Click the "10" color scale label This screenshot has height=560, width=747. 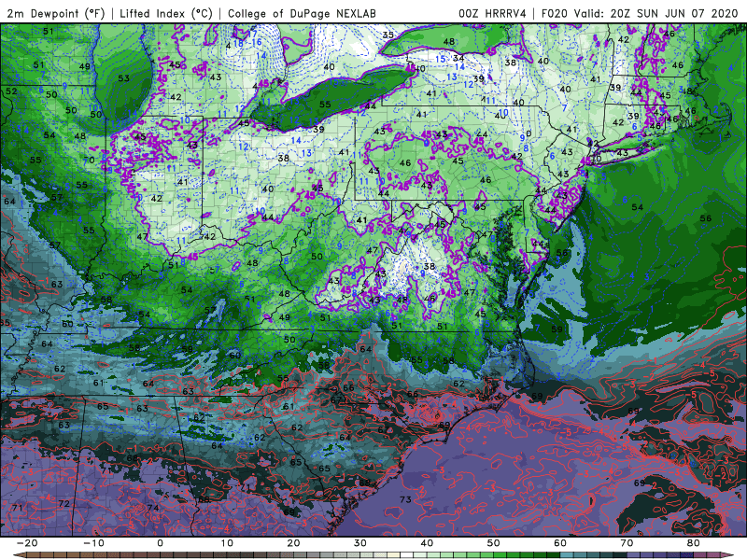227,543
